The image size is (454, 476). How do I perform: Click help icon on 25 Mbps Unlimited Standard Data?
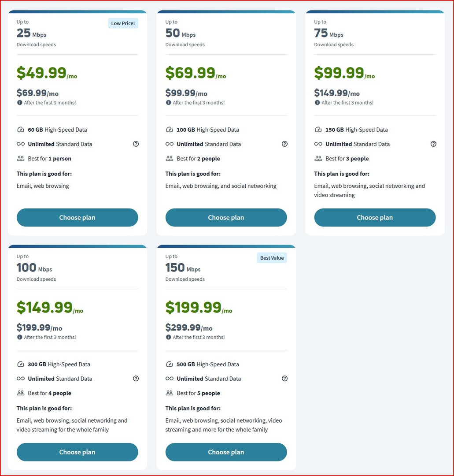(136, 144)
